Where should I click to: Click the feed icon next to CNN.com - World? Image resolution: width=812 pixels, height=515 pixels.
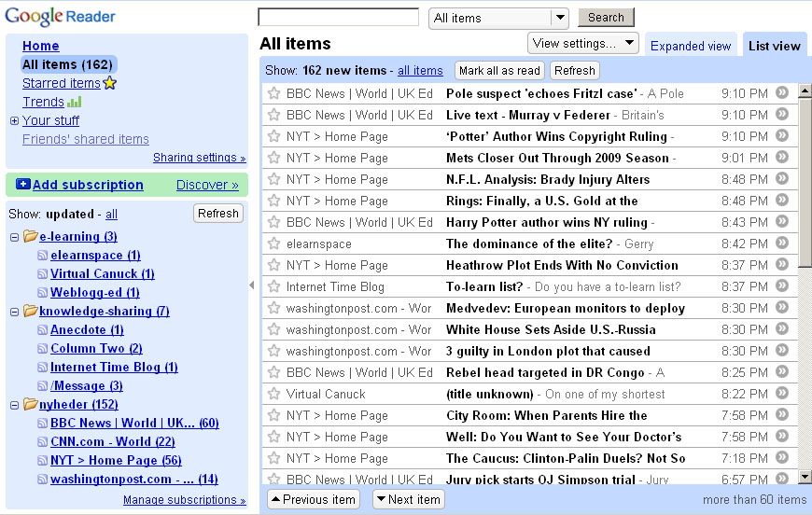pos(42,441)
